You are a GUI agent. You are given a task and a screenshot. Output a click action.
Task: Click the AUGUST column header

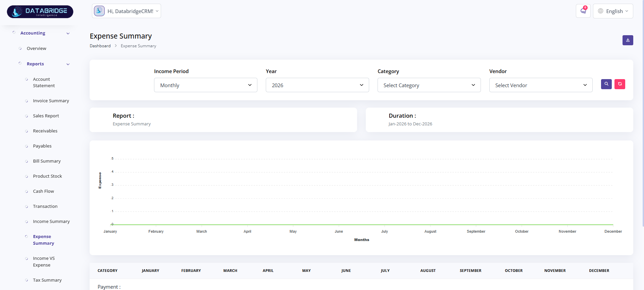pyautogui.click(x=428, y=271)
